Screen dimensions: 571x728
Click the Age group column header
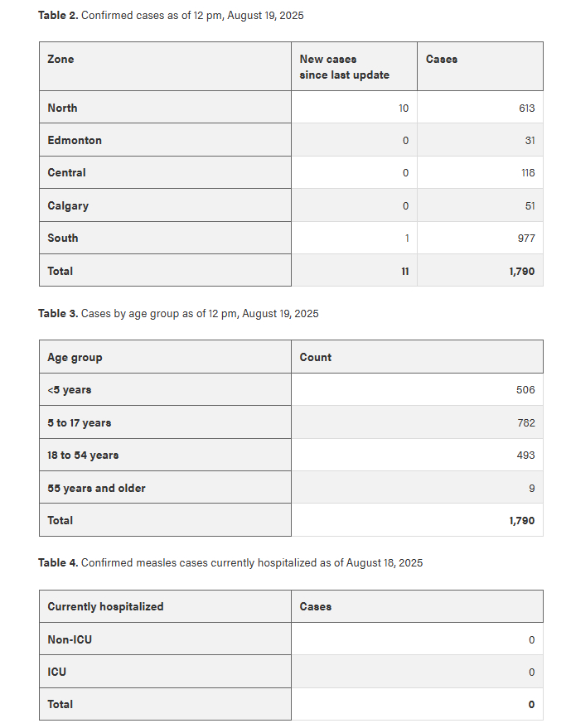click(75, 357)
